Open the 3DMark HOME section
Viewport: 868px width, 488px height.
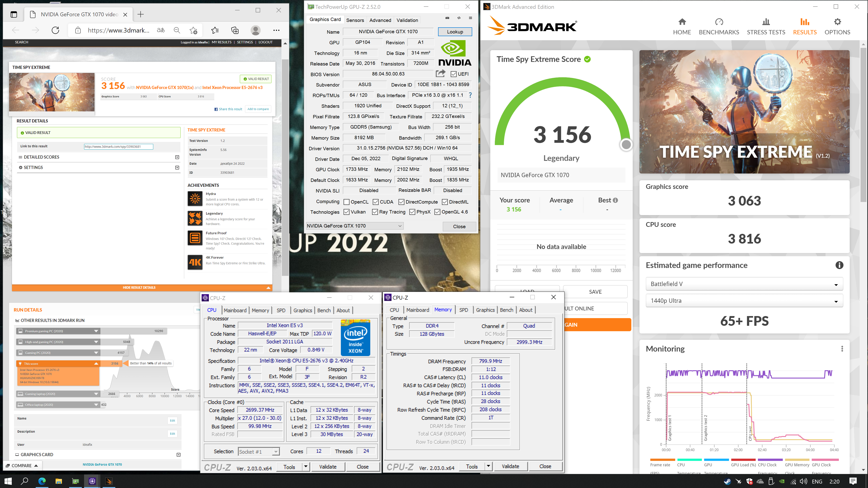point(682,27)
